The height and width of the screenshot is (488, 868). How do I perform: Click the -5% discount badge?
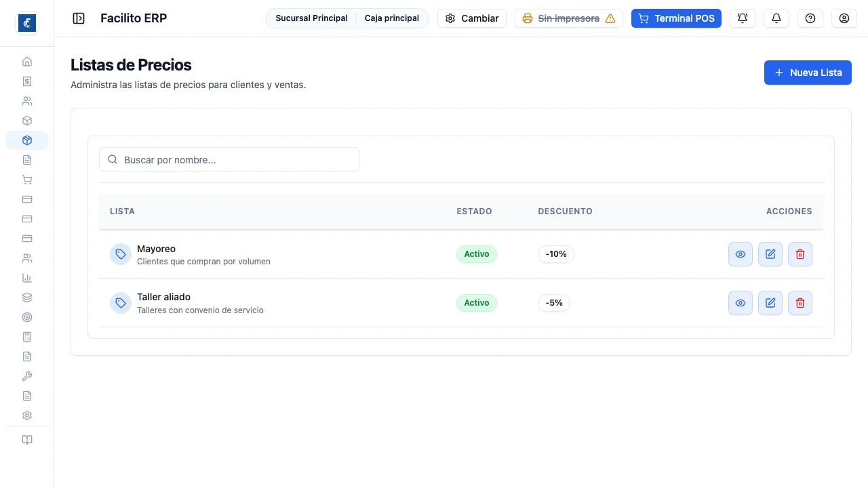click(554, 303)
